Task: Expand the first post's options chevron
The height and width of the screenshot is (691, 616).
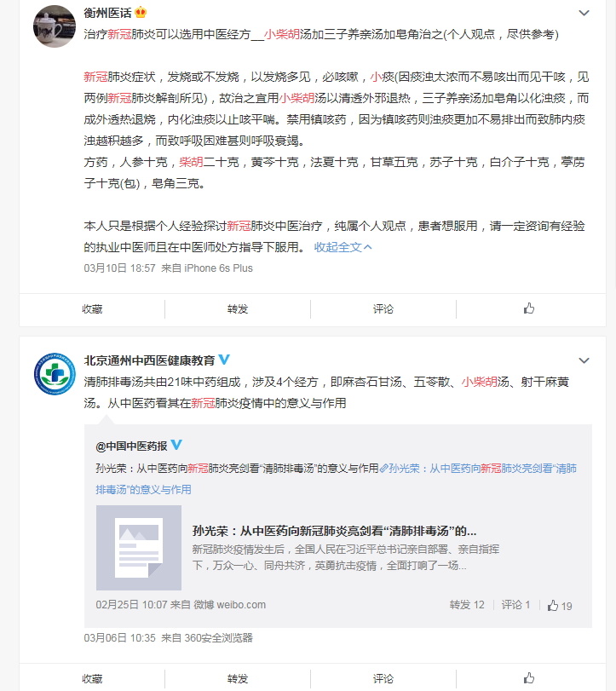Action: pyautogui.click(x=584, y=13)
